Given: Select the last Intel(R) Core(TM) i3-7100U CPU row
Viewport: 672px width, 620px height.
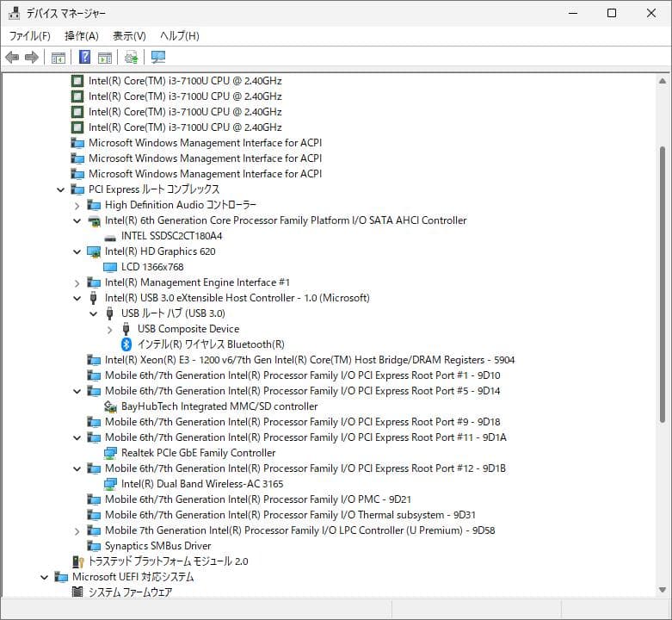Looking at the screenshot, I should [185, 127].
